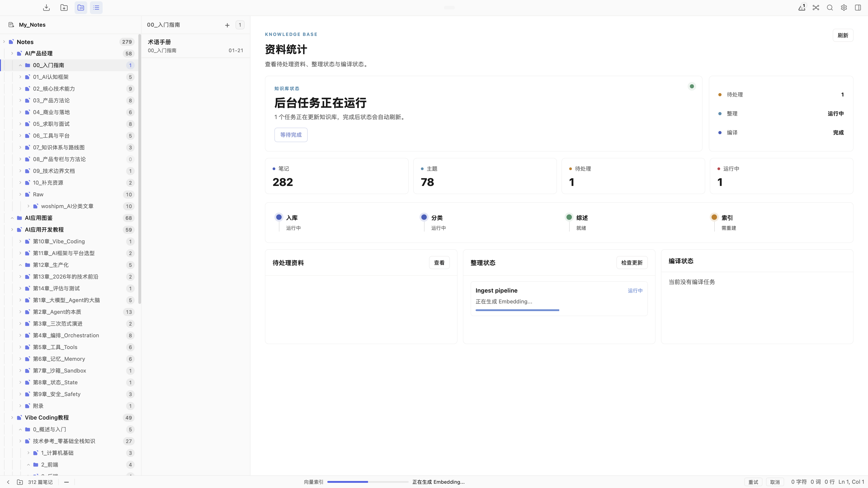Click the 检查更新 button
868x488 pixels.
click(x=632, y=263)
